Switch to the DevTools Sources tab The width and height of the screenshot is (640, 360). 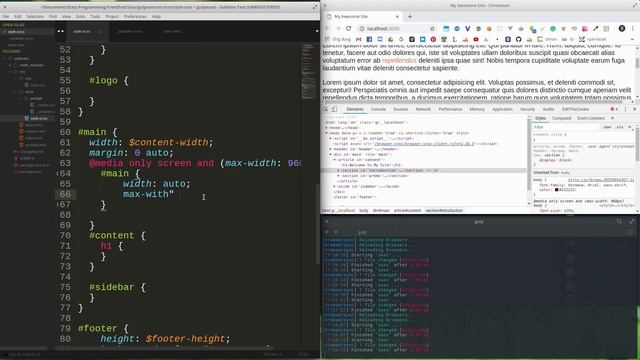pos(400,109)
